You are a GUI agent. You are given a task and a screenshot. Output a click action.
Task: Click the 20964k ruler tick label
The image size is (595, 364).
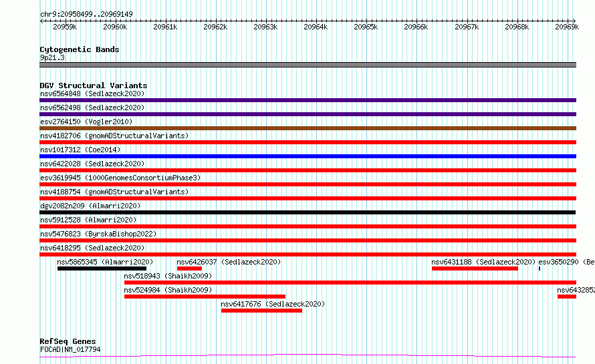[x=316, y=27]
